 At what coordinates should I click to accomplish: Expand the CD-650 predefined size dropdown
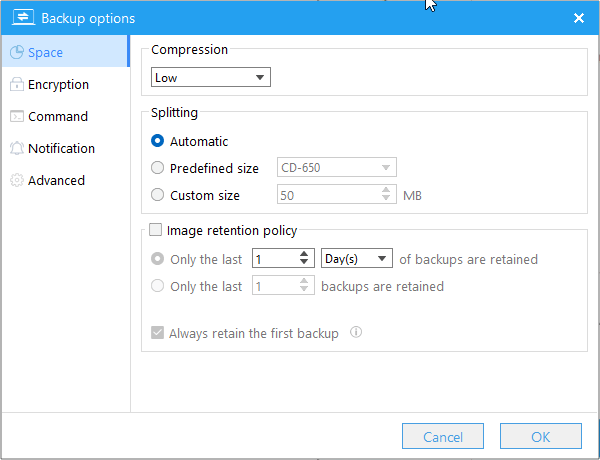pos(336,168)
